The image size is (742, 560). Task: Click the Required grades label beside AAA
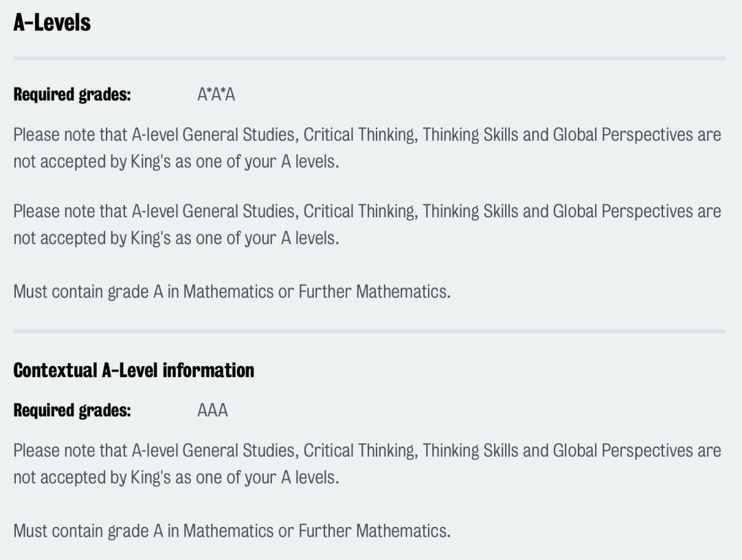point(72,410)
